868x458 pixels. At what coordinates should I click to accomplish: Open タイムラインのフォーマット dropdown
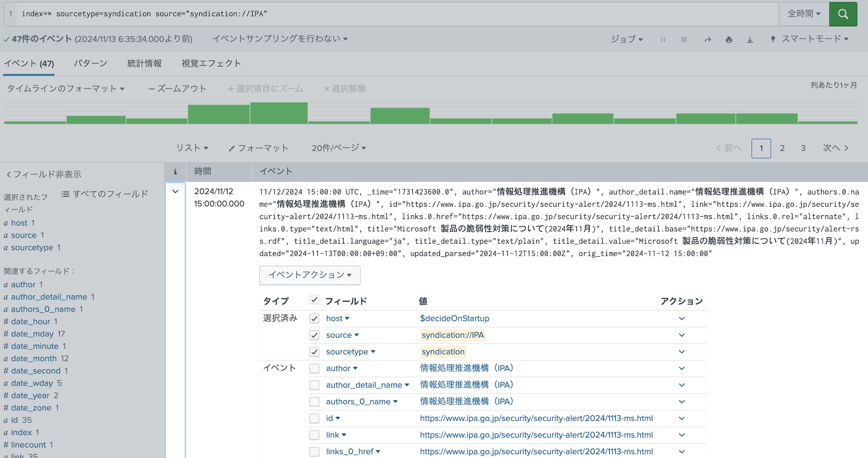(x=66, y=89)
